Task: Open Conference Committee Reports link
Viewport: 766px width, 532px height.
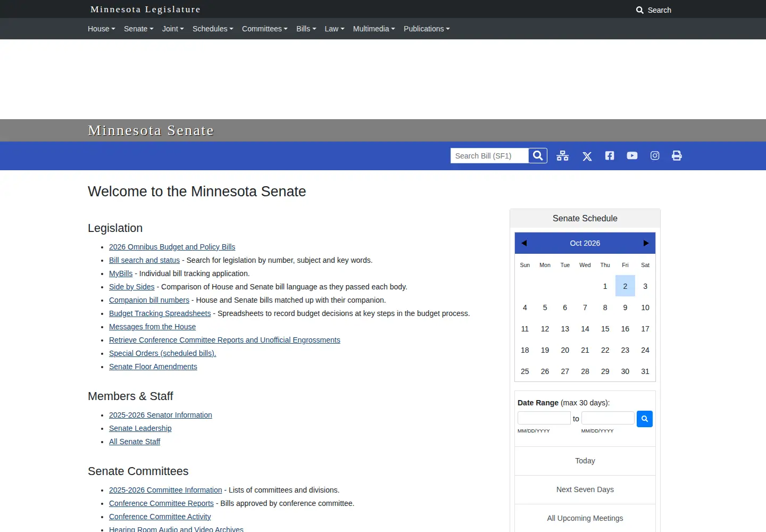Action: point(161,503)
